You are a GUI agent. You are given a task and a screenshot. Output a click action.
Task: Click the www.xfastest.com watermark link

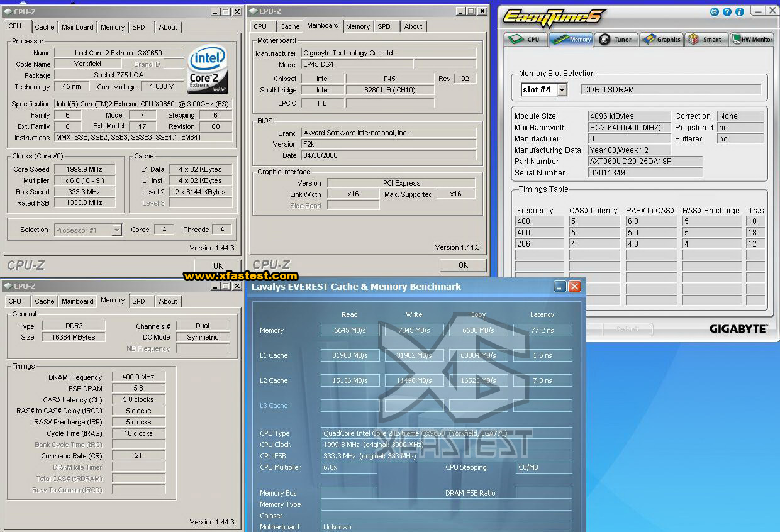click(240, 275)
